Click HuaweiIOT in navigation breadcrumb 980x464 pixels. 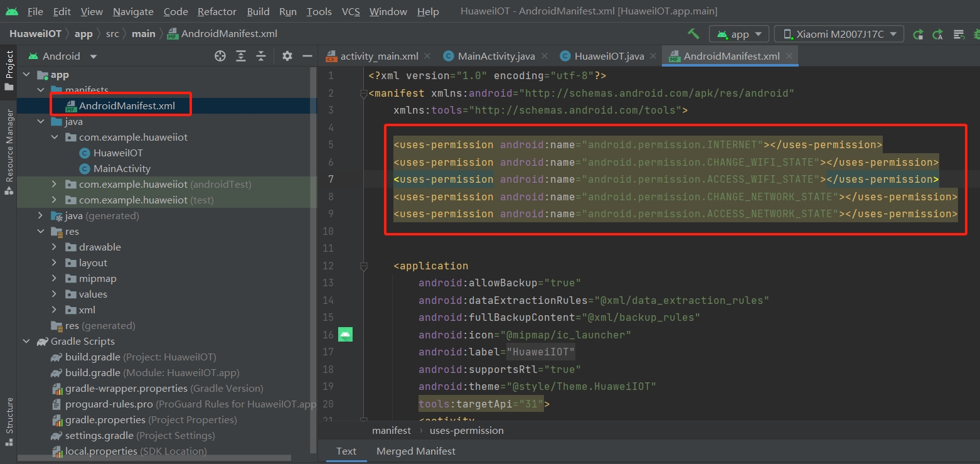pyautogui.click(x=36, y=34)
